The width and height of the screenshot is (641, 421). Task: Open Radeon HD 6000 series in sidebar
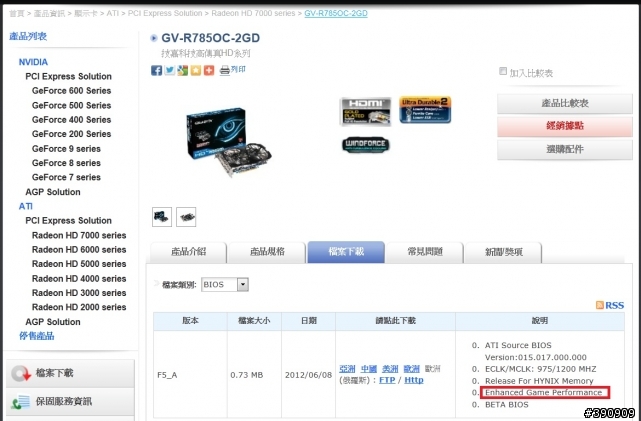coord(79,250)
